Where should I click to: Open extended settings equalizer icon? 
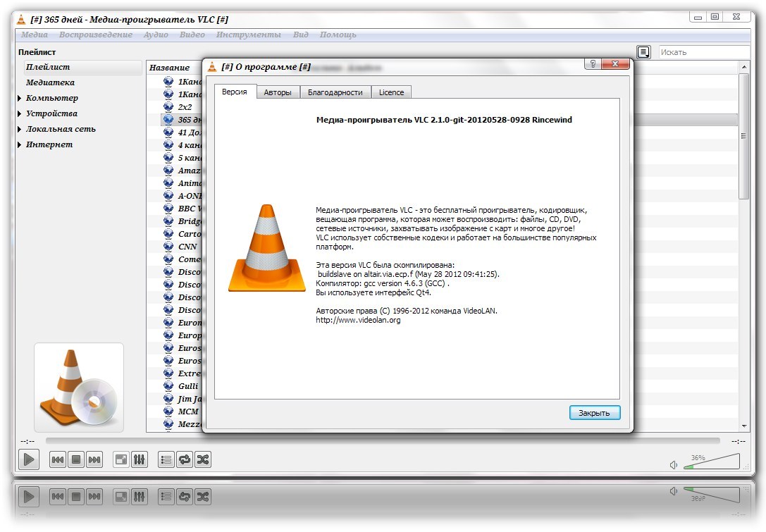(140, 460)
